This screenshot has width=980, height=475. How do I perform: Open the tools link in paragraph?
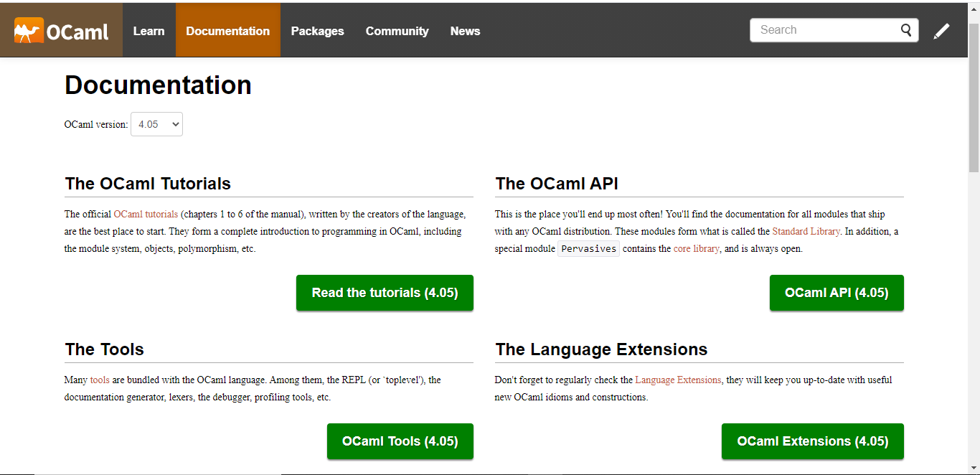[x=100, y=380]
